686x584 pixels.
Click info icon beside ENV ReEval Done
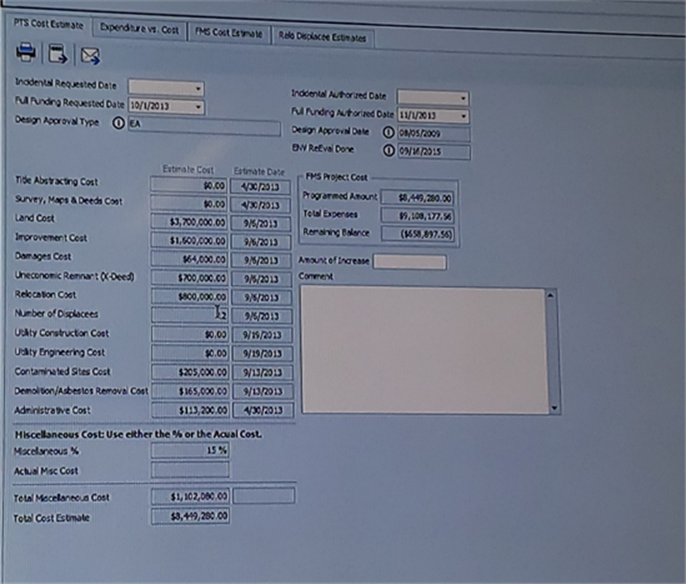pos(388,150)
